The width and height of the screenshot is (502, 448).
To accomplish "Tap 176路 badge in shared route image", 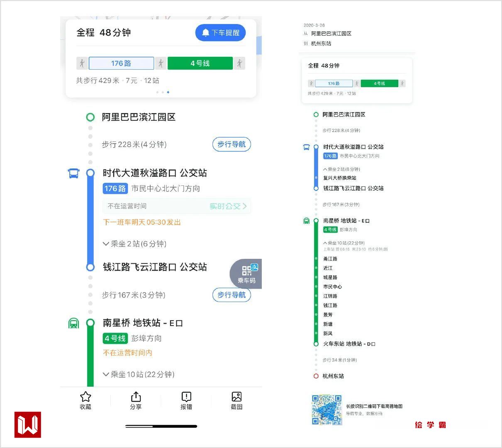I will click(x=330, y=156).
